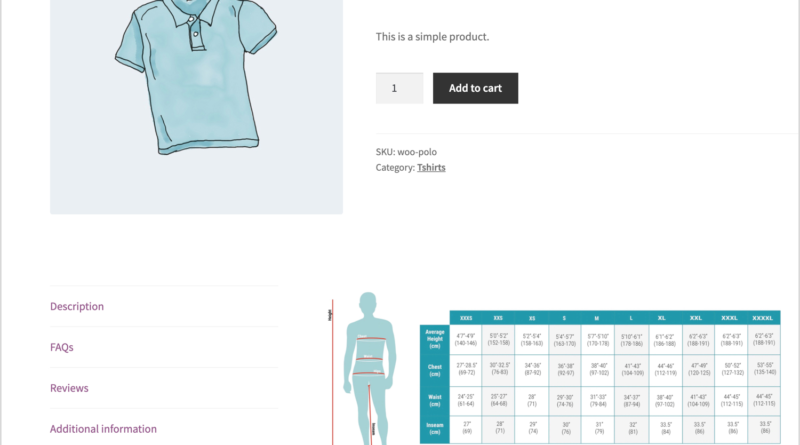Screen dimensions: 800x445
Task: Click the Chest row label
Action: click(434, 369)
